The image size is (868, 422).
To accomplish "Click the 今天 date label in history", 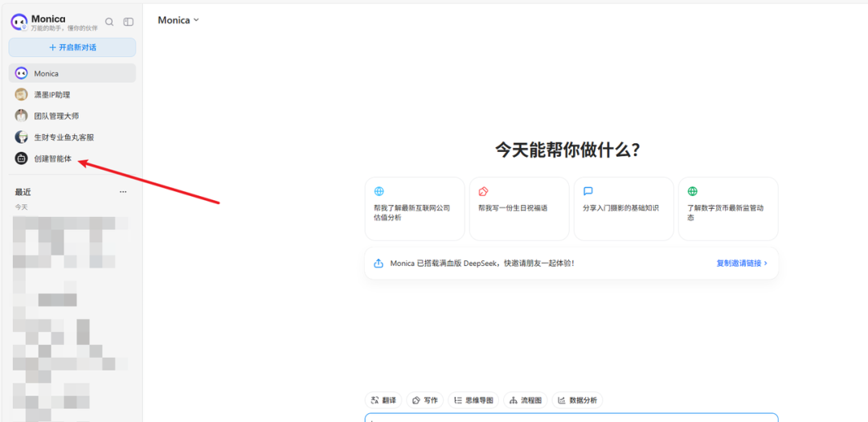I will tap(21, 207).
